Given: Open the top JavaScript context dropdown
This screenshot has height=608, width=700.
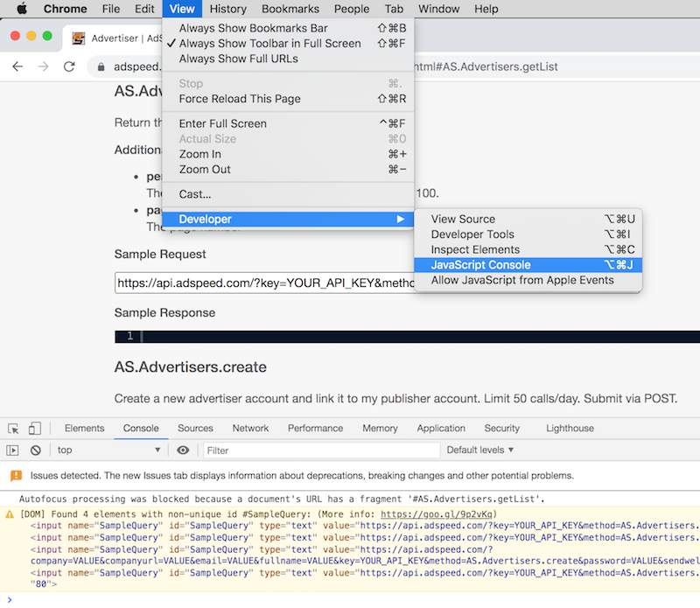Looking at the screenshot, I should point(108,451).
